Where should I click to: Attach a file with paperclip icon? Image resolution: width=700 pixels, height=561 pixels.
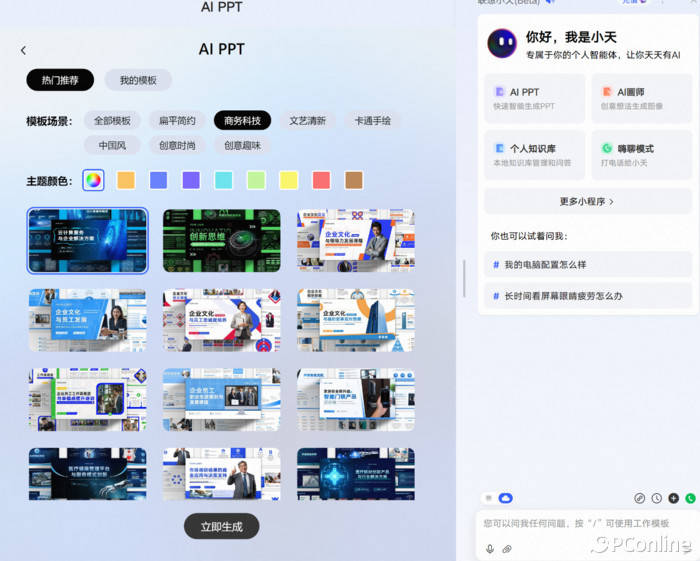pyautogui.click(x=507, y=549)
